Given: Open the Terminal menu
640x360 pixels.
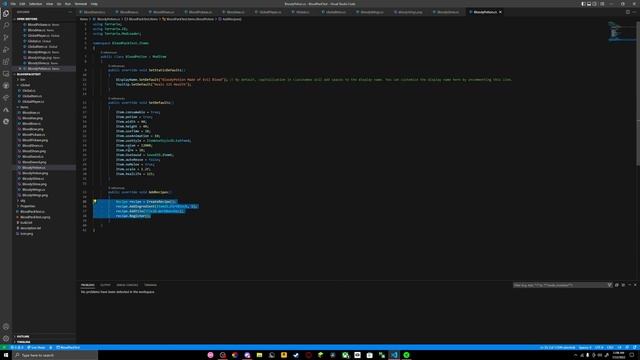Looking at the screenshot, I should [x=80, y=4].
